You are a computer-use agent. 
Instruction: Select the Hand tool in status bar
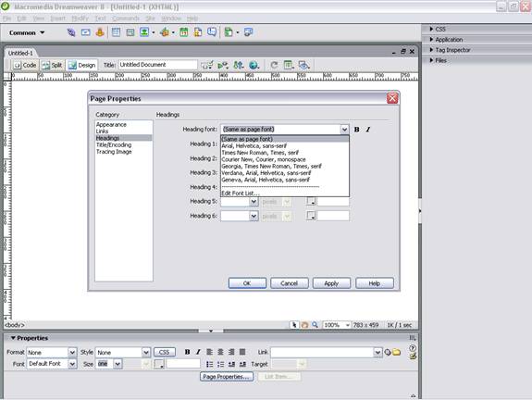point(304,325)
